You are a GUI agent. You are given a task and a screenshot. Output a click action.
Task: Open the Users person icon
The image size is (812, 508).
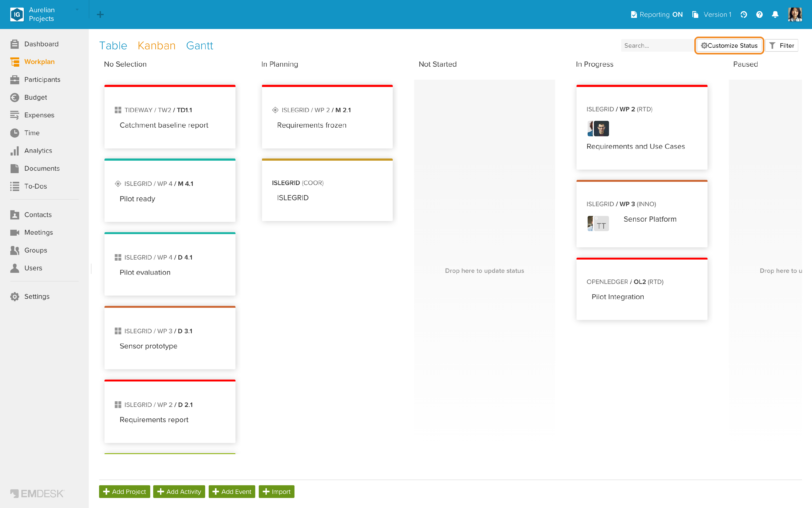point(14,268)
